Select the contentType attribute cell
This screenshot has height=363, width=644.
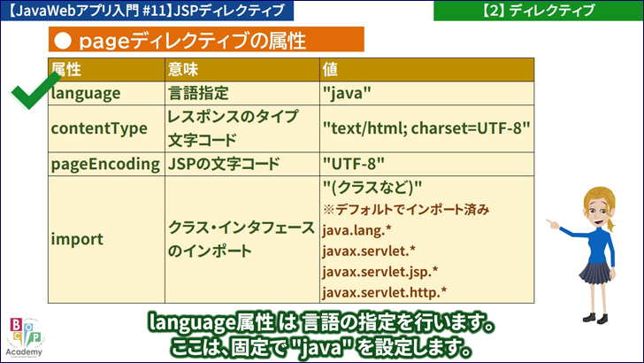(x=106, y=128)
